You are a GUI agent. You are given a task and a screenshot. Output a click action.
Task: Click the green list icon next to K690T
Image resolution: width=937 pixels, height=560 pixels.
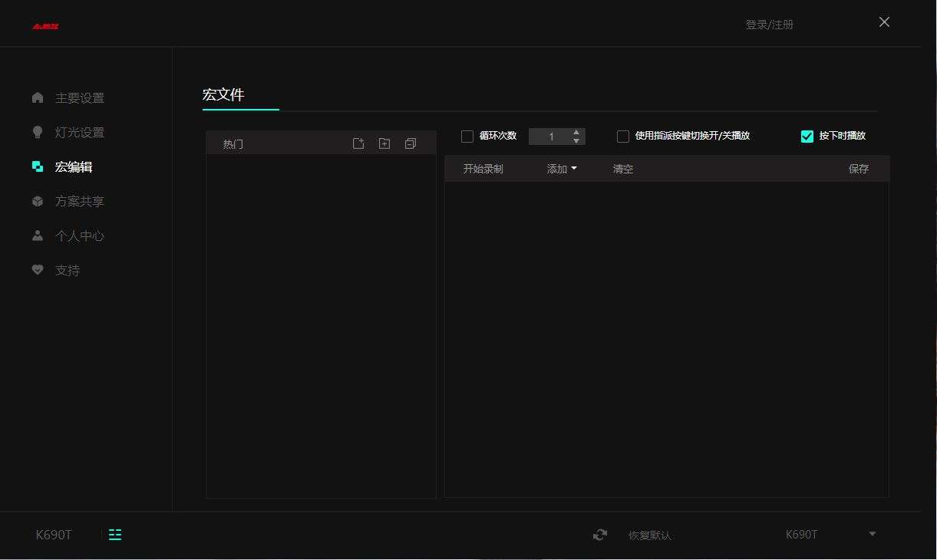115,535
